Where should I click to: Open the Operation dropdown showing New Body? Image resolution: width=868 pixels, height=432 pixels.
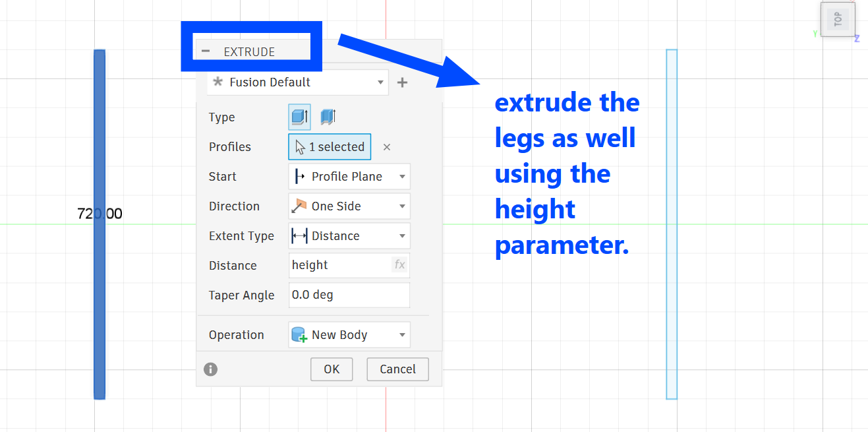click(x=349, y=335)
